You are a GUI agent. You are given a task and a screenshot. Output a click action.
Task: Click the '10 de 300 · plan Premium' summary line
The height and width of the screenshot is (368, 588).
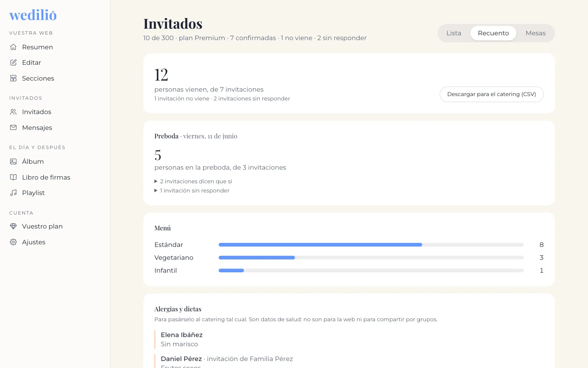tap(255, 38)
